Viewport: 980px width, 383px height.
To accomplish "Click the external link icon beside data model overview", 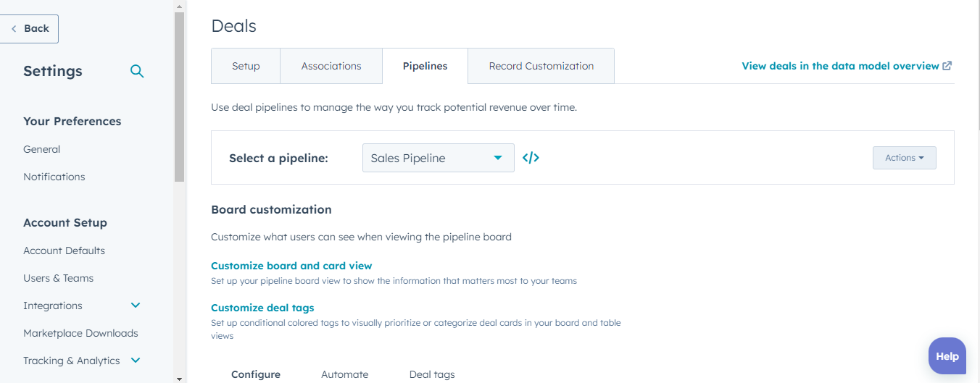I will 947,66.
